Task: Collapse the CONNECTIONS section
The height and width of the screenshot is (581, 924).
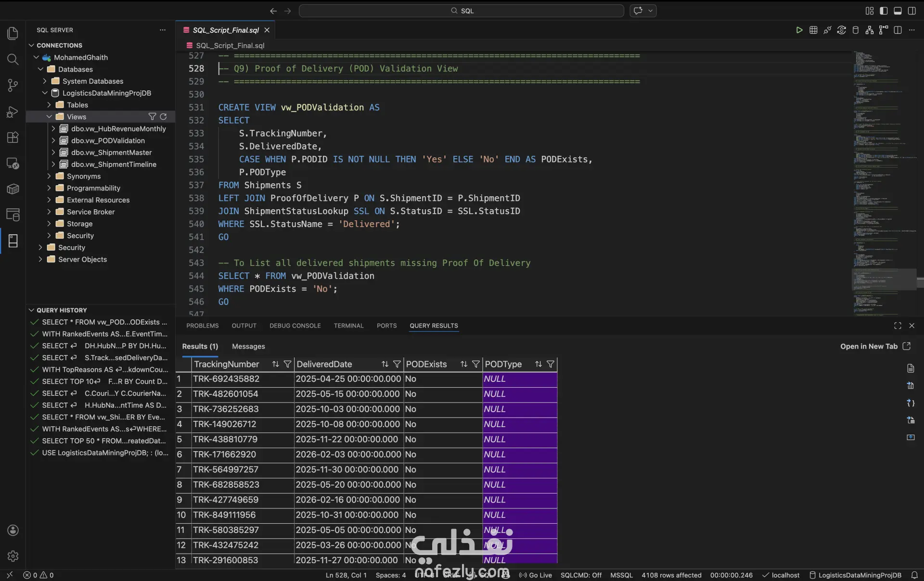Action: [31, 45]
